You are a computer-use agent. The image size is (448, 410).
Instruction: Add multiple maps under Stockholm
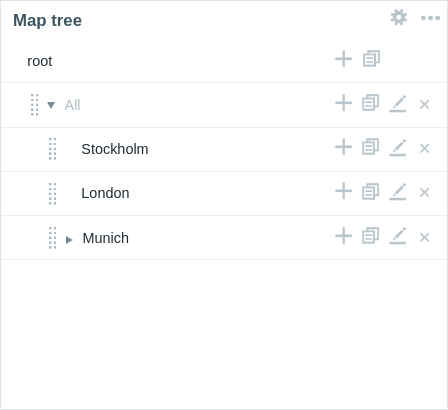click(371, 147)
